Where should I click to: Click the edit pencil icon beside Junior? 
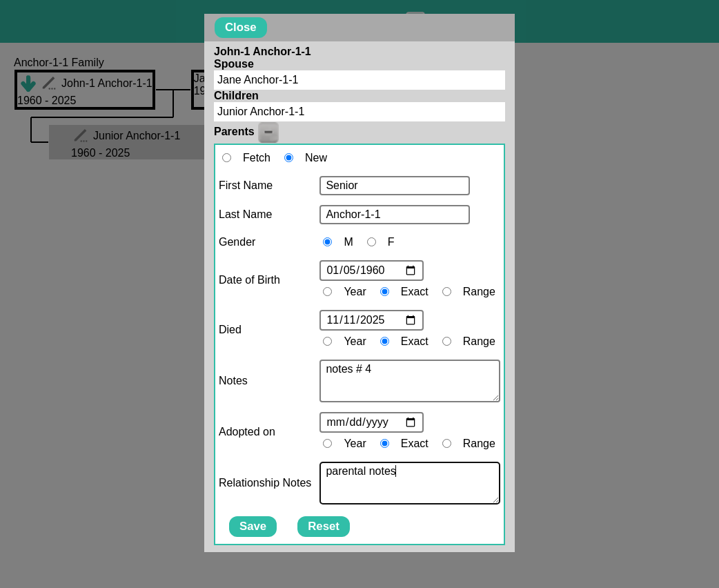pos(81,136)
